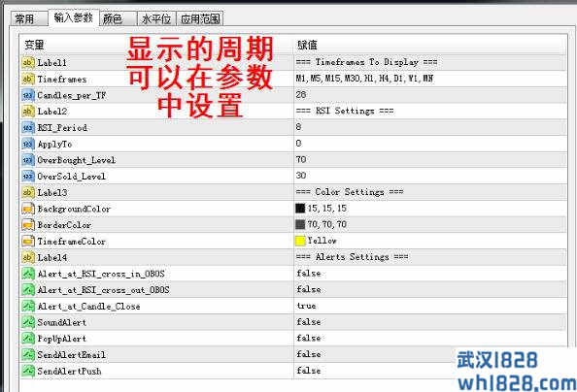Select the RSI_Period integer icon
577x392 pixels.
(x=28, y=127)
